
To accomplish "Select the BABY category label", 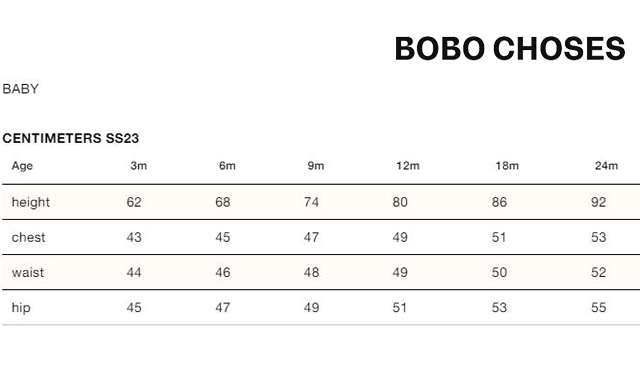I will 20,89.
